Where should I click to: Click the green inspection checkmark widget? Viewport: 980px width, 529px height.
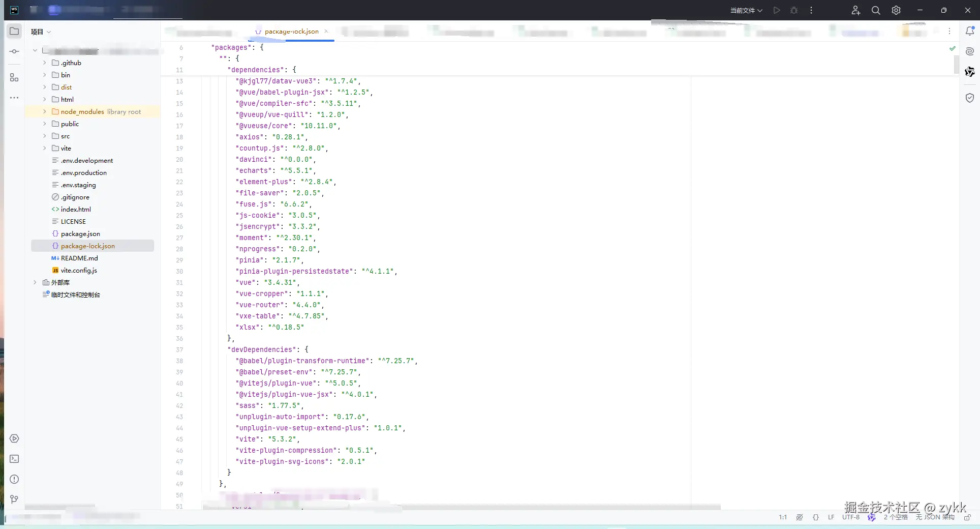pos(953,48)
